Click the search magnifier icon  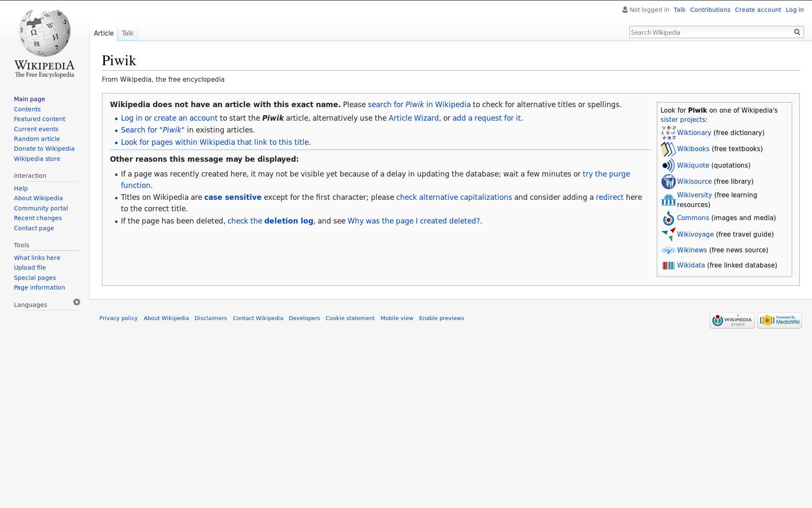(797, 32)
